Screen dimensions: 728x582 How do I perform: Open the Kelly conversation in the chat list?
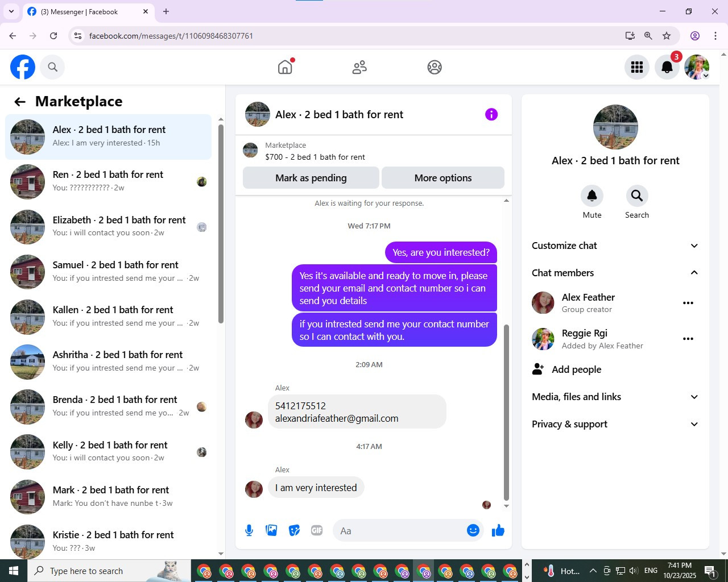click(x=109, y=452)
